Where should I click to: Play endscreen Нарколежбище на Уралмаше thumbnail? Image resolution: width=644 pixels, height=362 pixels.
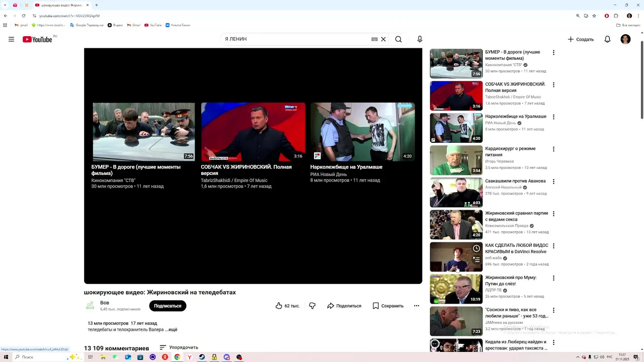(362, 132)
